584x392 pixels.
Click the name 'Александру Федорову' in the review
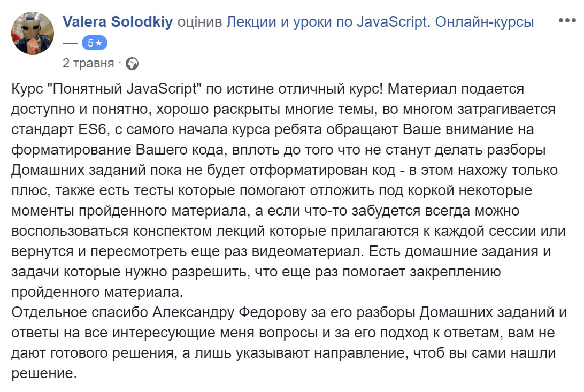[x=230, y=312]
